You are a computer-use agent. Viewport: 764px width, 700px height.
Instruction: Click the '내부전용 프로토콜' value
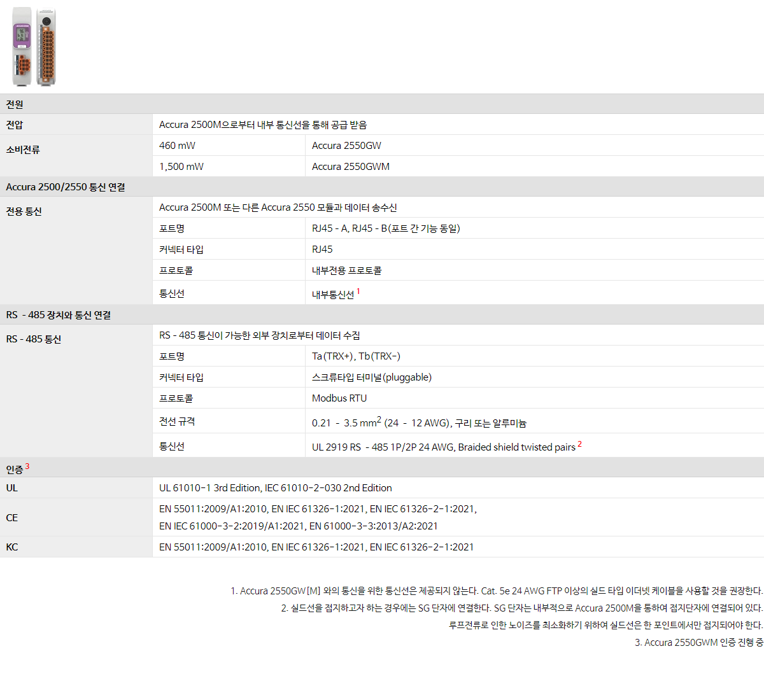click(x=347, y=270)
